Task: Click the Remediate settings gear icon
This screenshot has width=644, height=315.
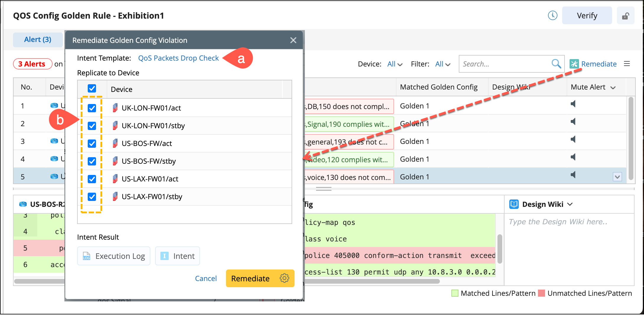Action: click(x=284, y=278)
